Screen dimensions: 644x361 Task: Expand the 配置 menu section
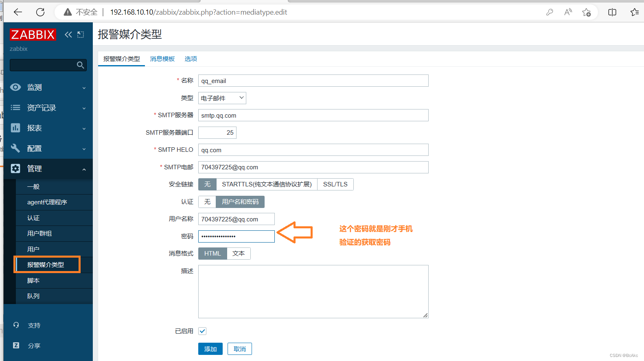tap(48, 148)
